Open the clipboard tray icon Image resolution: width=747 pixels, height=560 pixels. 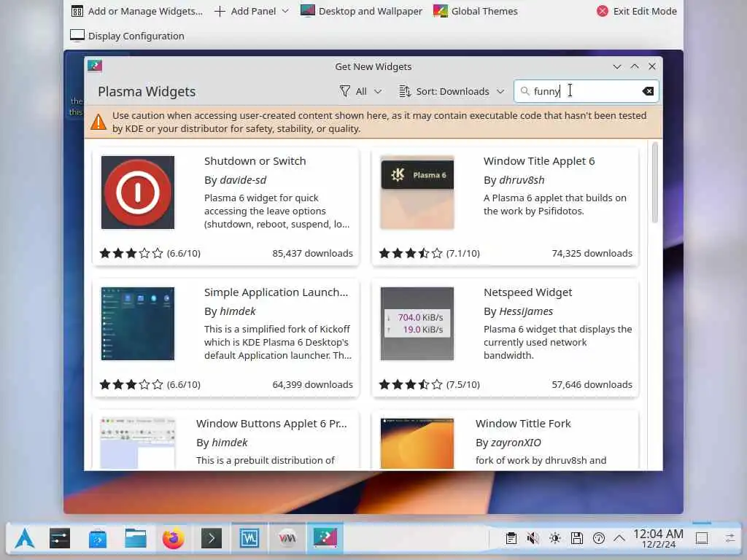511,539
